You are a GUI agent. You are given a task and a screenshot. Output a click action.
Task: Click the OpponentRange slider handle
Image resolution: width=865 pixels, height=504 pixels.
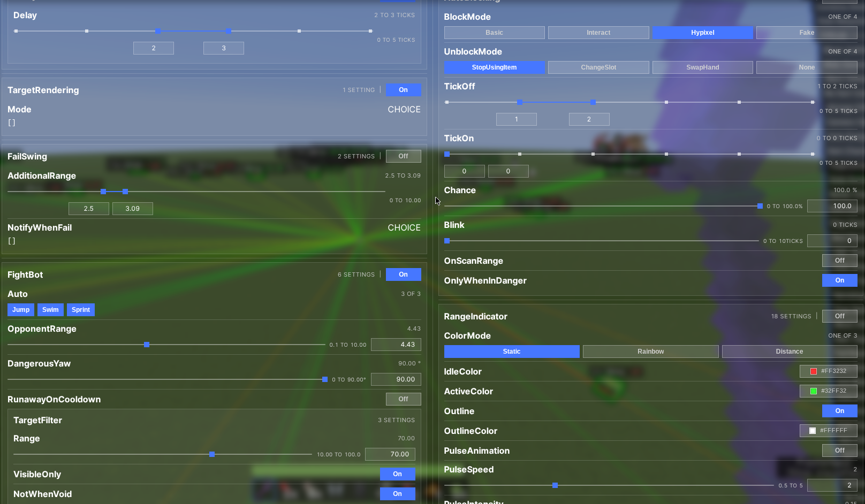[x=147, y=345]
